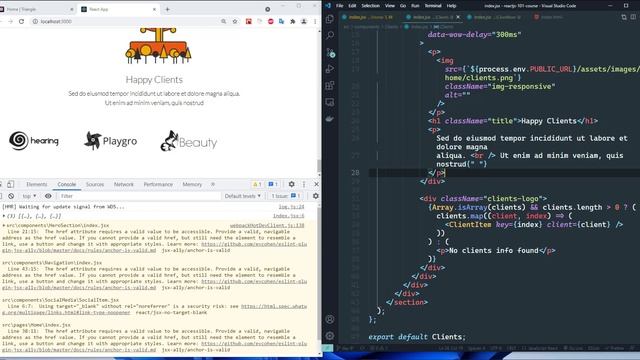Screen dimensions: 640x360
Task: Click the Playgro client logo
Action: click(111, 141)
